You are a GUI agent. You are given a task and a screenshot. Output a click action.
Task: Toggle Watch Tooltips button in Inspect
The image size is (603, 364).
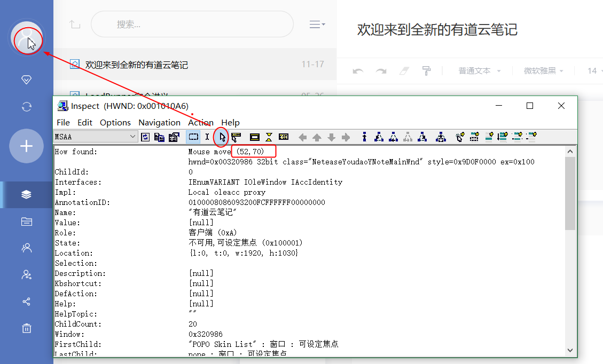236,137
